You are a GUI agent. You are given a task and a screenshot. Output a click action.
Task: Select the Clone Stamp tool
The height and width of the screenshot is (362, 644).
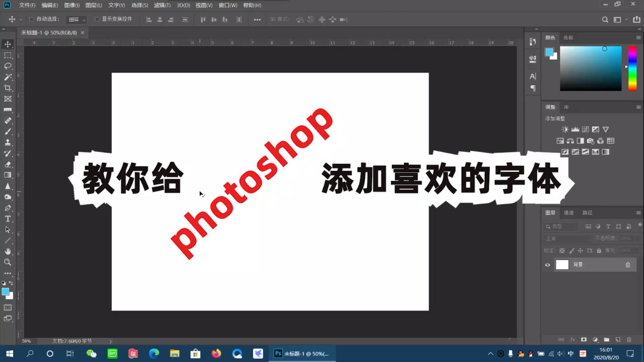(7, 142)
